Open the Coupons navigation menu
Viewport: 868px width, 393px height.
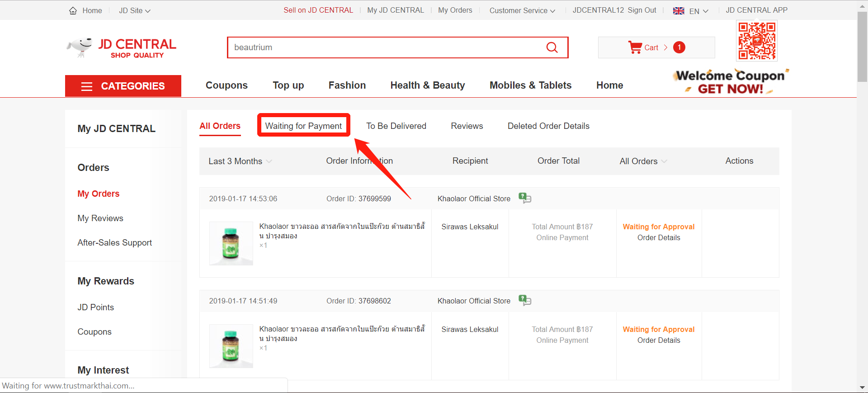tap(226, 85)
